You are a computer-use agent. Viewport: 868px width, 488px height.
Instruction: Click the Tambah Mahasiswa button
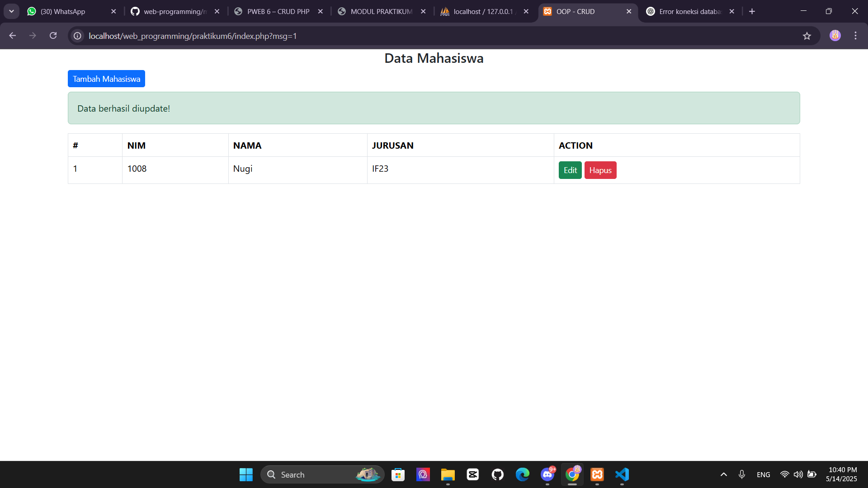point(106,78)
